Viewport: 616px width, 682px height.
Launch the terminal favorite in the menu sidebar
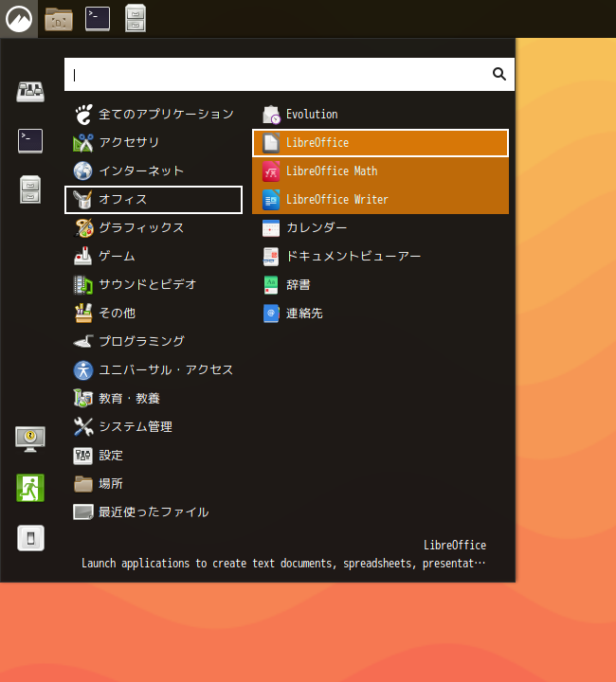coord(30,141)
